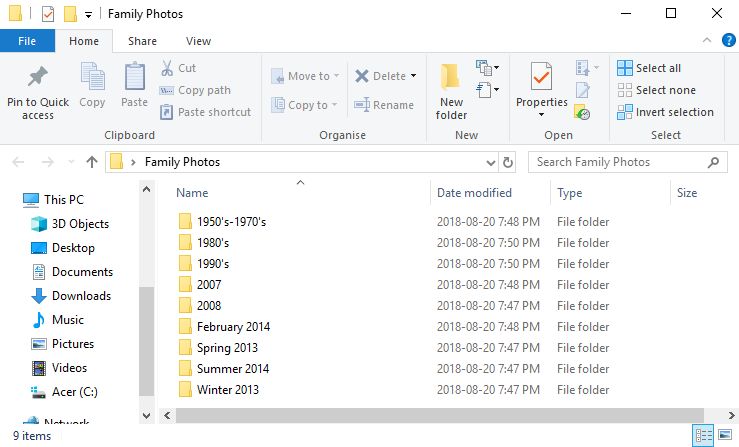
Task: Click the Rename icon in the ribbon
Action: 362,105
